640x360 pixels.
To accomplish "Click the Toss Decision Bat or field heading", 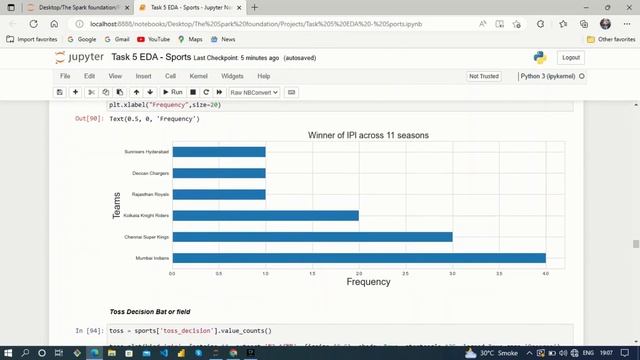I will coord(150,311).
